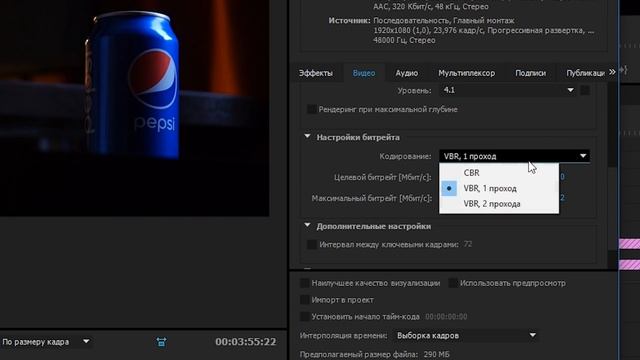Enable Наилучшее качество визуализации

pyautogui.click(x=304, y=283)
